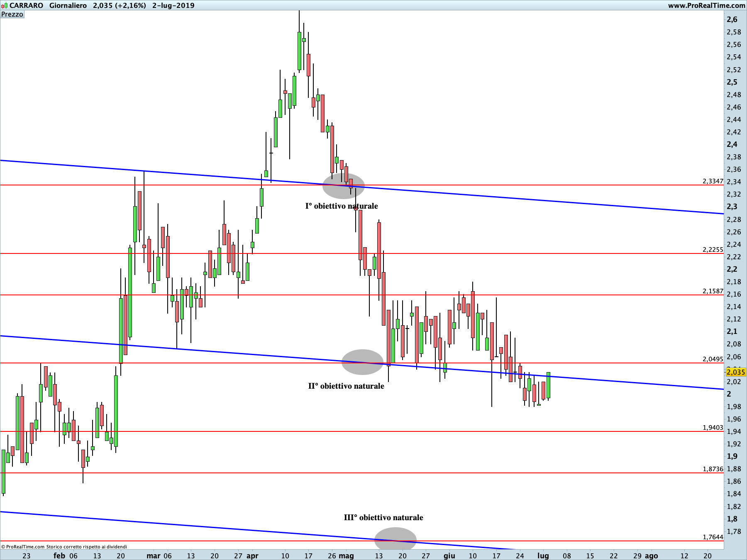This screenshot has height=560, width=747.
Task: Click the Prezzo panel label
Action: coord(12,15)
